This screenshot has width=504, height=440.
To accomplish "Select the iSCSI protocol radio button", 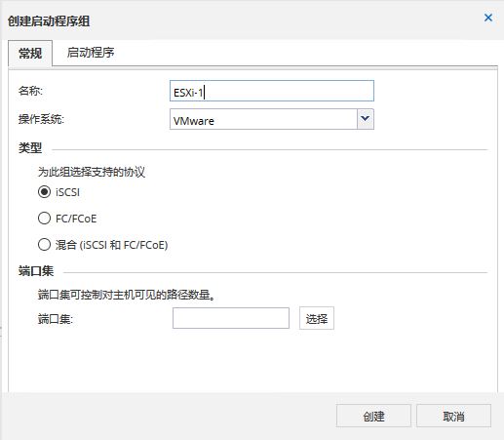I will [44, 192].
